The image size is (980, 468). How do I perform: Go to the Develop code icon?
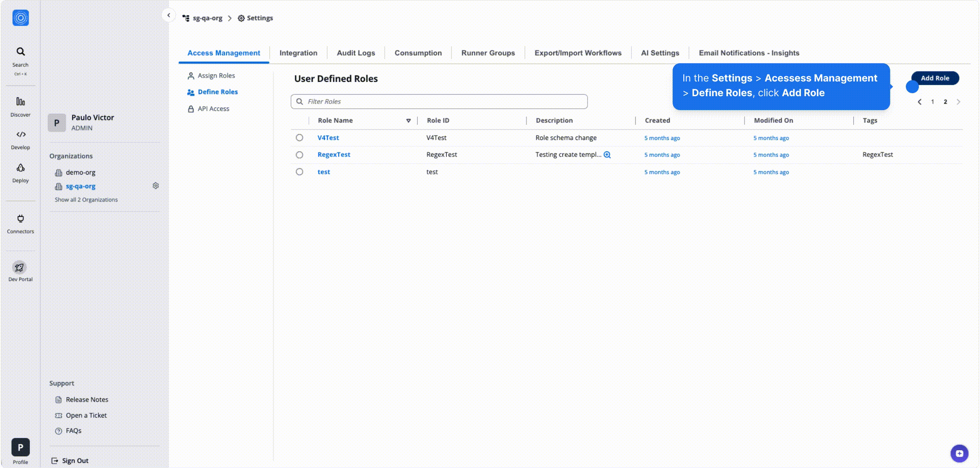[x=20, y=134]
